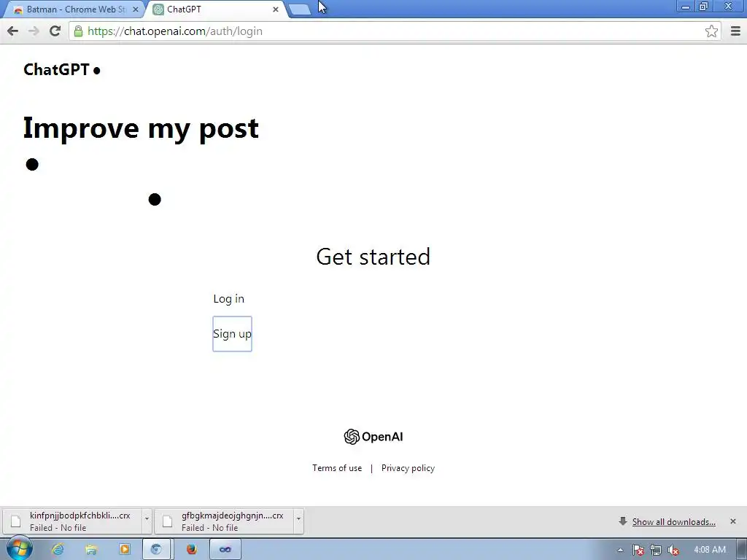Open the Privacy policy link
The width and height of the screenshot is (747, 560).
408,468
